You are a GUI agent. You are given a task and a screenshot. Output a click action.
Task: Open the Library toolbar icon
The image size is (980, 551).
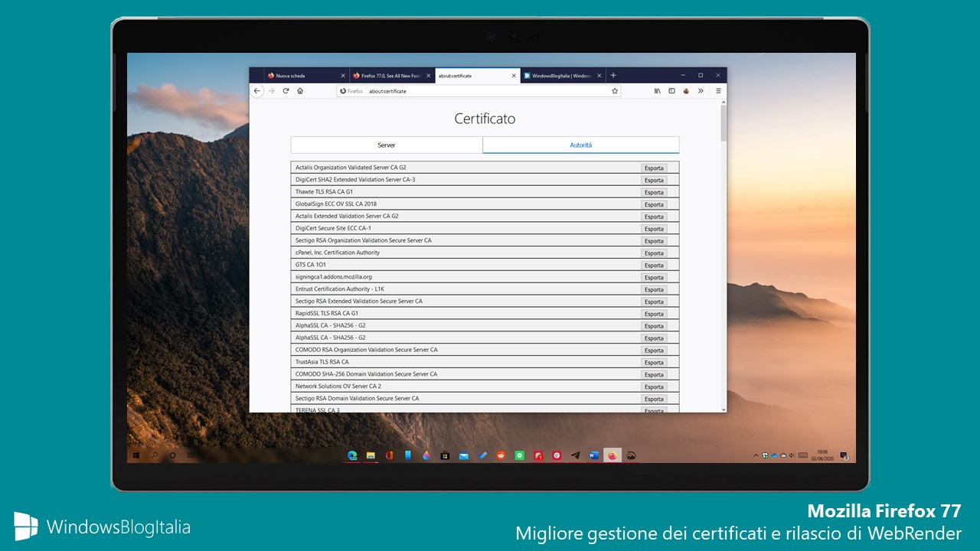pyautogui.click(x=657, y=90)
